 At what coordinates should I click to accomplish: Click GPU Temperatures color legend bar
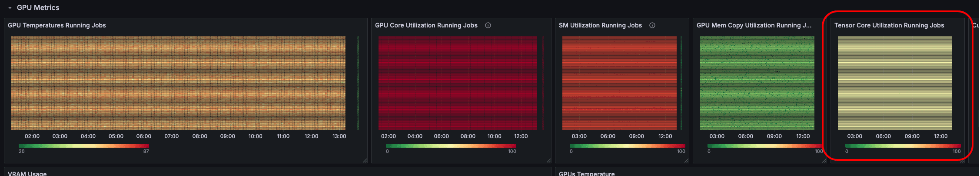(84, 146)
